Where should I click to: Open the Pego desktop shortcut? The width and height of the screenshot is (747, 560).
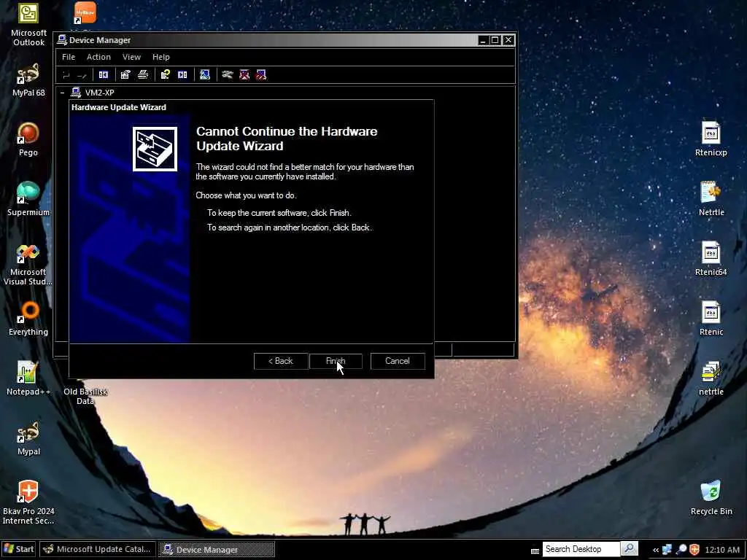point(28,139)
